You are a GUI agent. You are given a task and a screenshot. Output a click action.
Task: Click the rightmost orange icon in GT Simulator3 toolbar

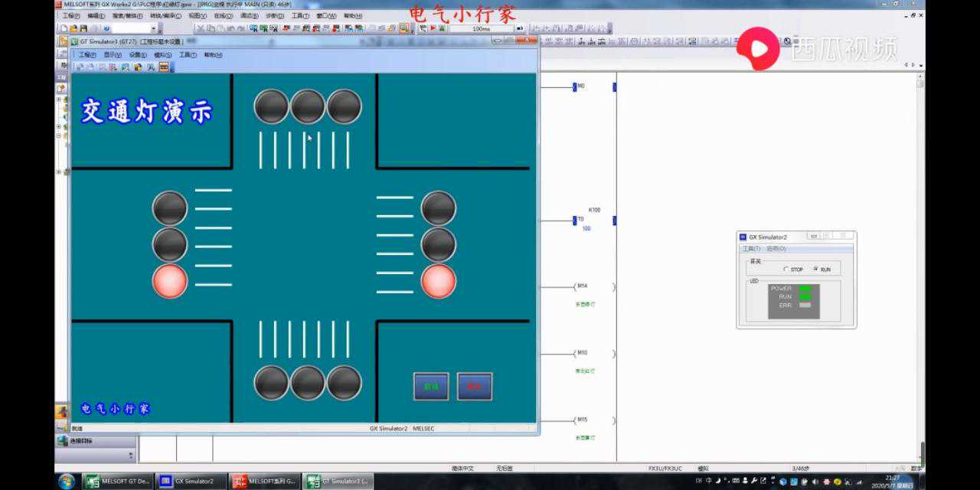pos(163,67)
